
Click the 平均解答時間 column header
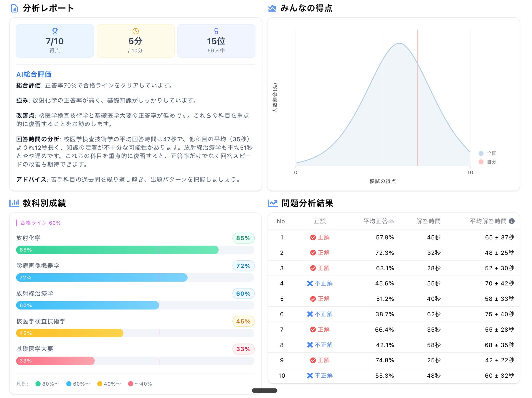click(x=488, y=221)
